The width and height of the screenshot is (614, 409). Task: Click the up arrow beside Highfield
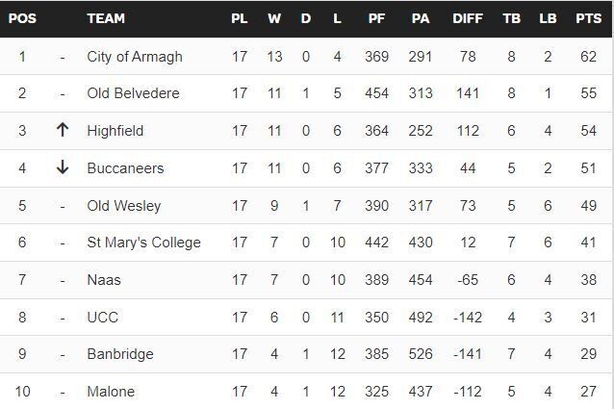tap(63, 130)
